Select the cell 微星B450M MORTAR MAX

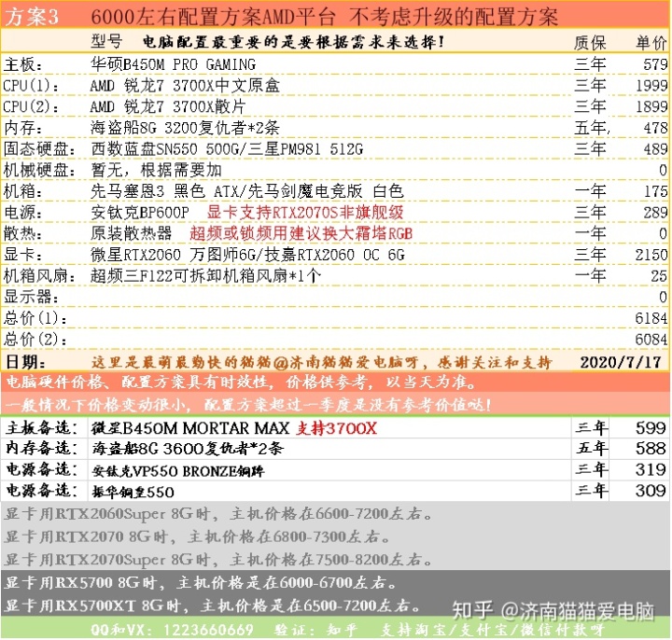(x=190, y=428)
